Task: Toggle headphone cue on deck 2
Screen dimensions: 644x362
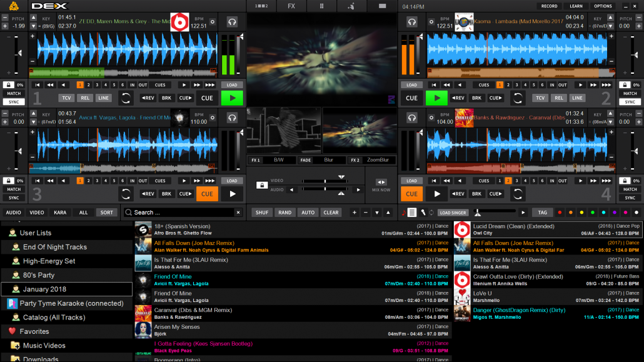Action: (411, 22)
